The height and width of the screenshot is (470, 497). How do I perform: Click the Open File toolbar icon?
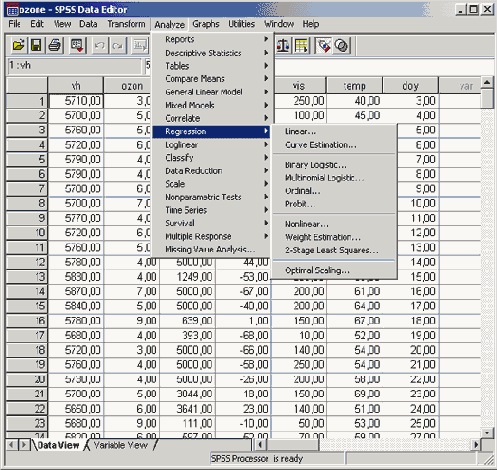coord(19,45)
